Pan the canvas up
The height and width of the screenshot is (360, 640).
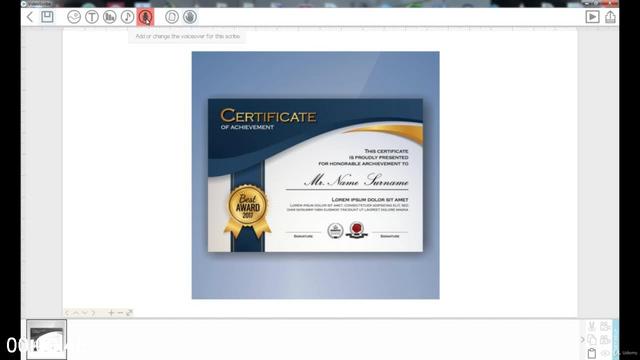76,313
